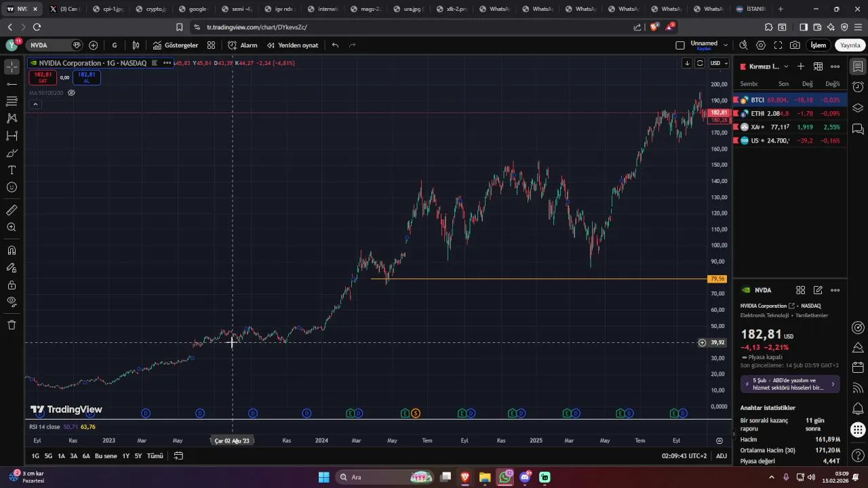Collapse the indicator legend chevron

click(x=35, y=104)
